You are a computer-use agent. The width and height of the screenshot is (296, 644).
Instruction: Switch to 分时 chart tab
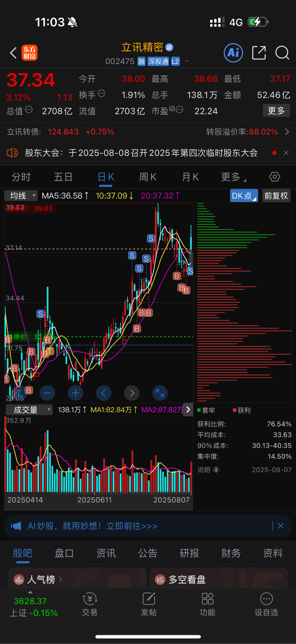coord(21,177)
